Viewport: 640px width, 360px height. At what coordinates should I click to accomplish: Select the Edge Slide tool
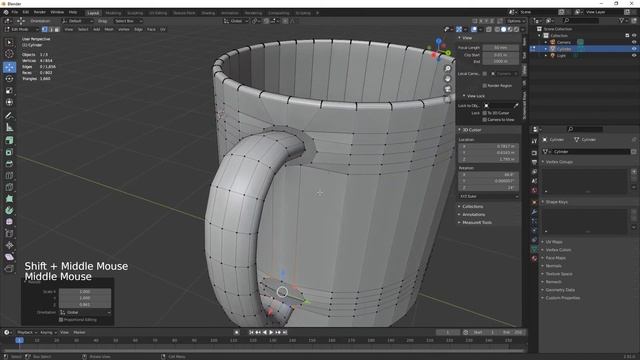[9, 234]
